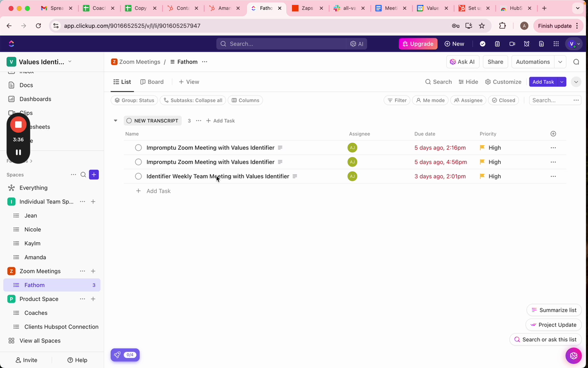Open NEW TRANSCRIPT group ellipsis menu

(199, 121)
